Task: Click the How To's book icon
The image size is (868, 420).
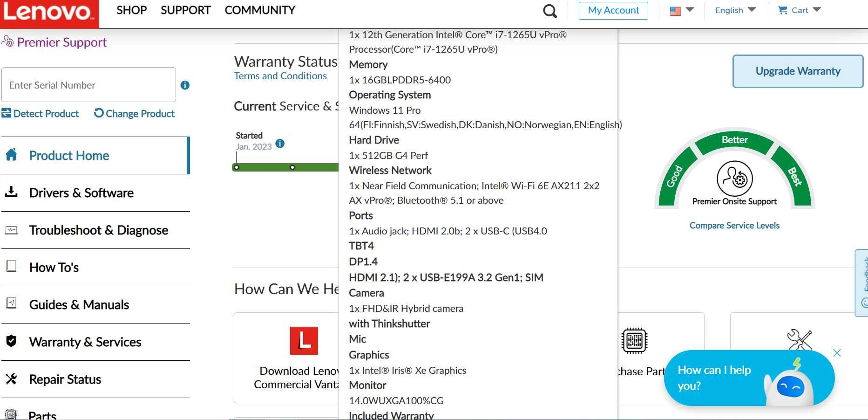Action: point(11,266)
